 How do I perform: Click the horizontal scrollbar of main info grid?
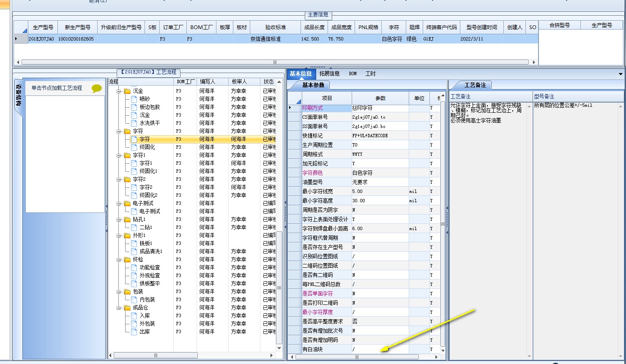coord(275,62)
